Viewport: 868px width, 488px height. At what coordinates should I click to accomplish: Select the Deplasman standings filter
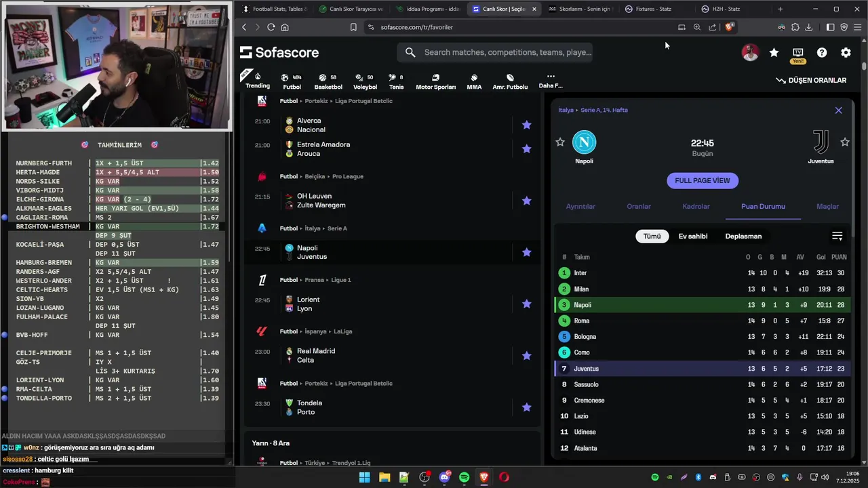[x=743, y=236]
